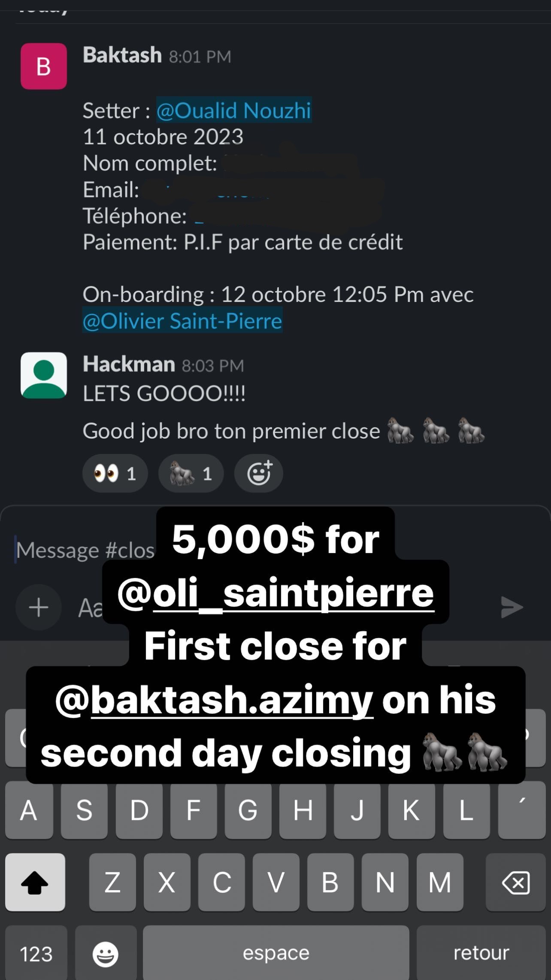Open the @Olivier Saint-Pierre mention
This screenshot has height=980, width=551.
pyautogui.click(x=182, y=321)
